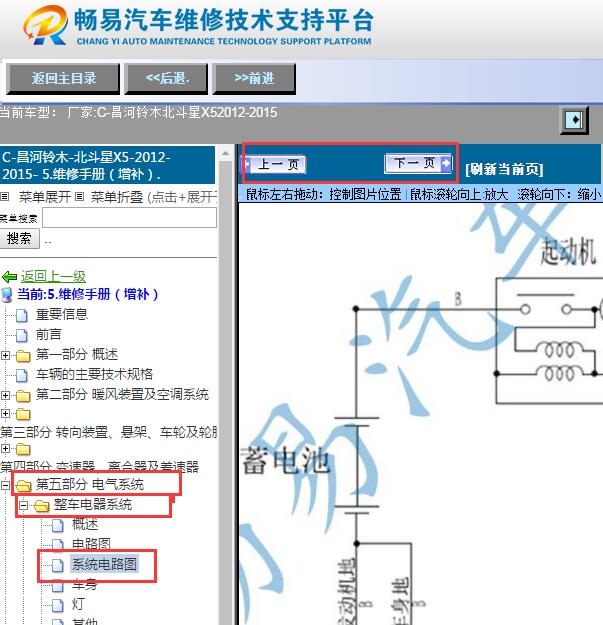Open 第二部分 暖风装置及空调系统 label

[x=122, y=394]
